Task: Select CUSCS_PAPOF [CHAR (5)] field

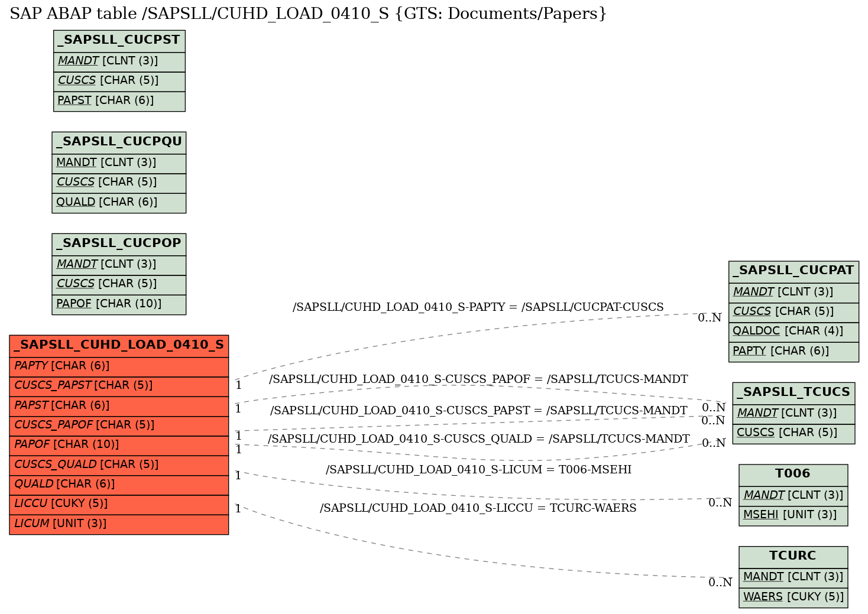Action: tap(119, 425)
